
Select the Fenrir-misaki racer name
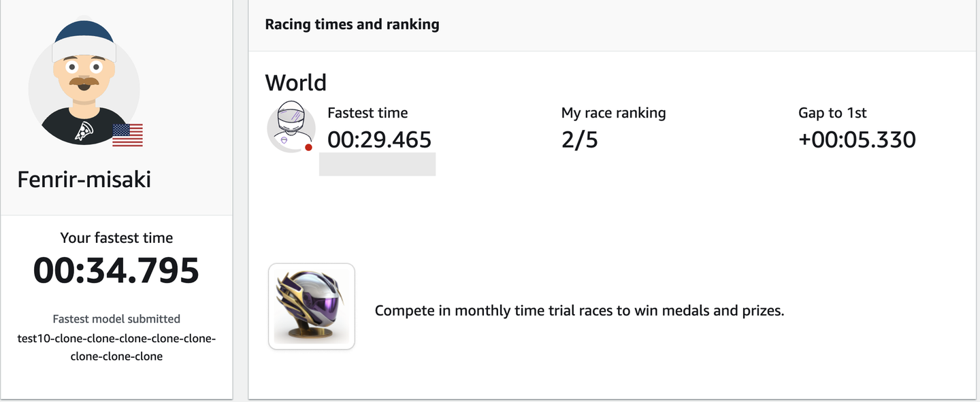tap(84, 180)
